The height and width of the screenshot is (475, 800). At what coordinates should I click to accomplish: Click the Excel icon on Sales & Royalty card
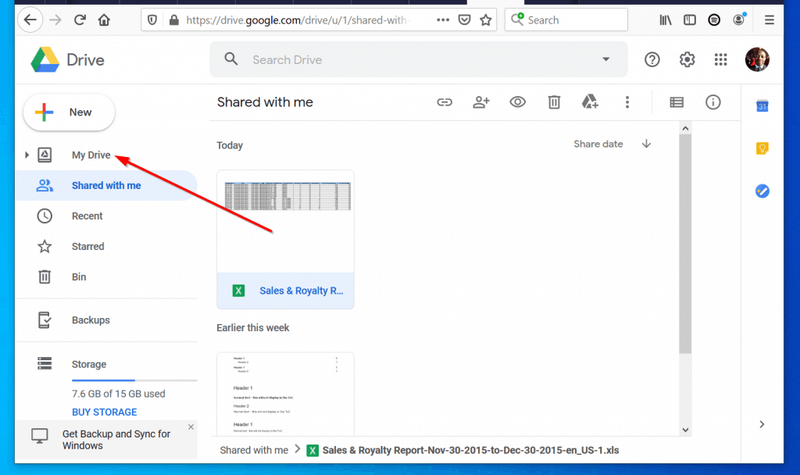click(238, 291)
